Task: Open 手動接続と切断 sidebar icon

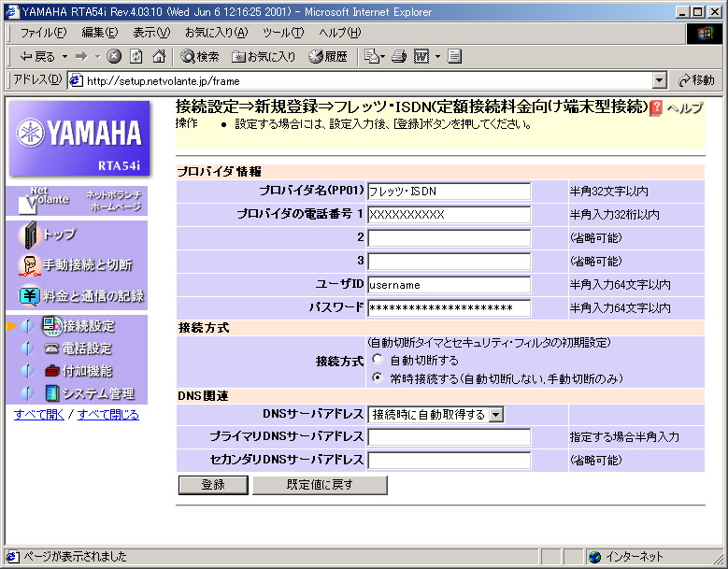Action: pyautogui.click(x=29, y=265)
